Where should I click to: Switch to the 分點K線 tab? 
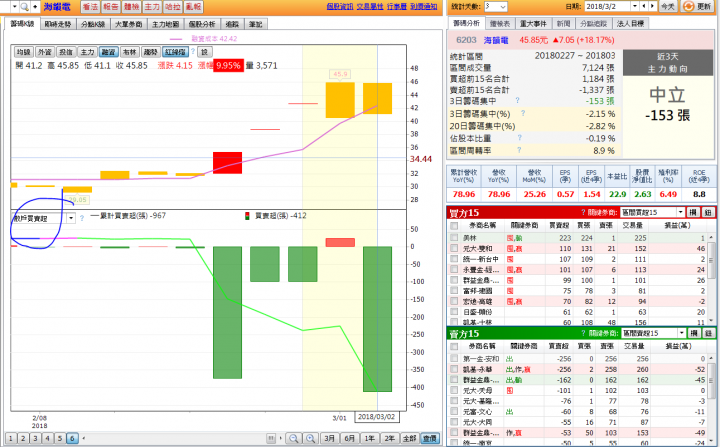(x=93, y=24)
